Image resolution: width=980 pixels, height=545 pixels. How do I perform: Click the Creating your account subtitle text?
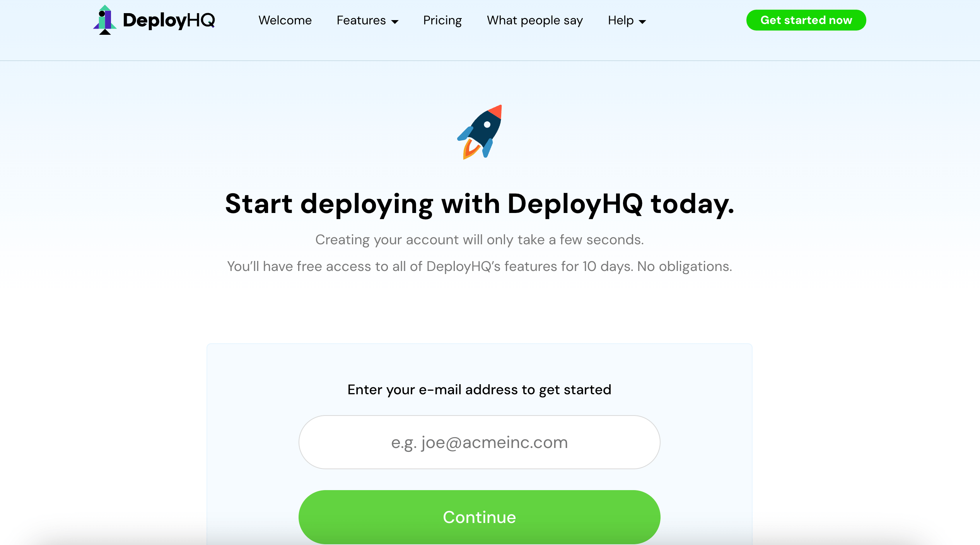point(479,240)
